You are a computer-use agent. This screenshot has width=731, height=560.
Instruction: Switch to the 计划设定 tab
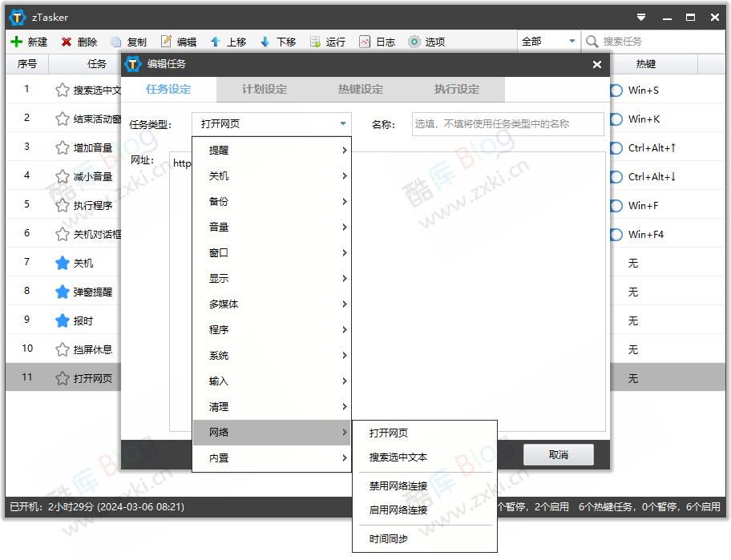click(x=264, y=91)
